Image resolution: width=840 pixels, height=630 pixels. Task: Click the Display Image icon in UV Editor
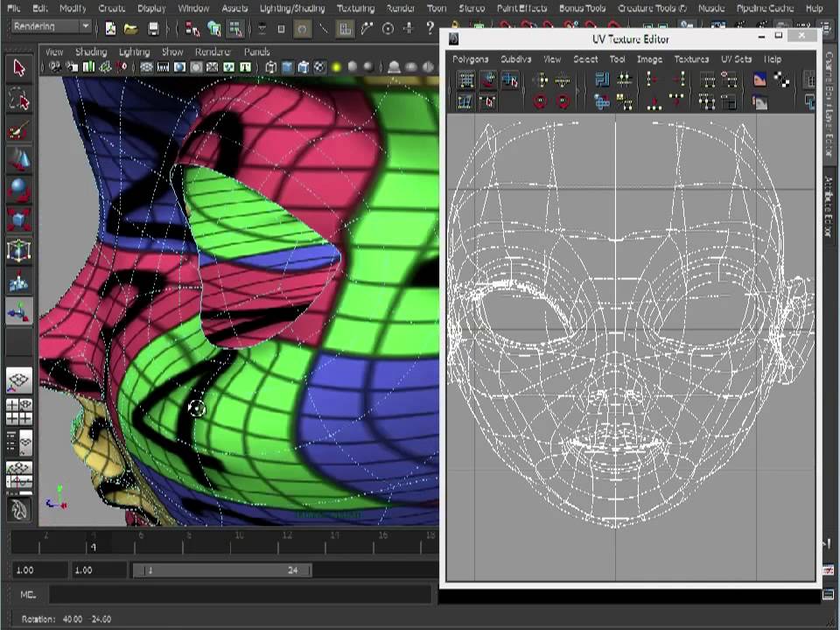[759, 80]
